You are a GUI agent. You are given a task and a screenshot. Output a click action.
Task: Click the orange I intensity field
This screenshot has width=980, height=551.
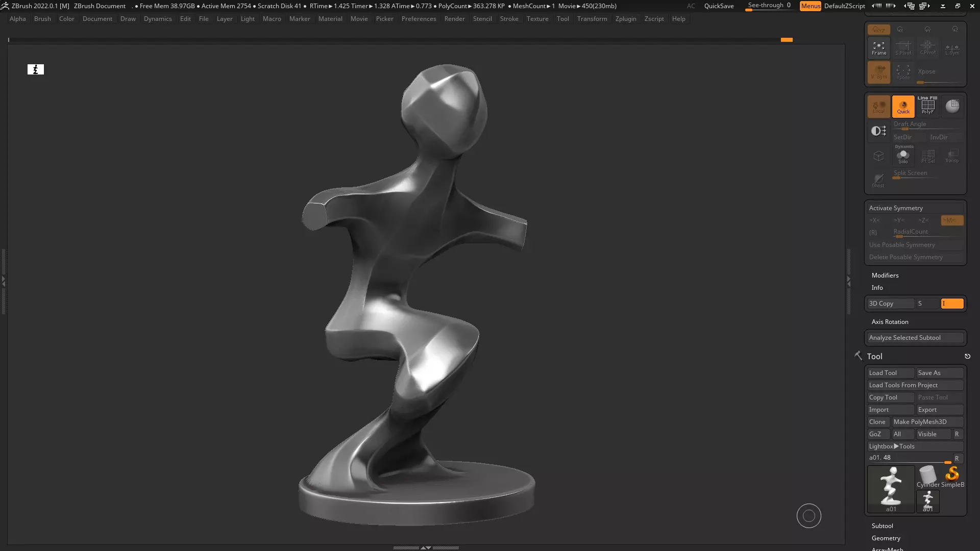pos(952,304)
